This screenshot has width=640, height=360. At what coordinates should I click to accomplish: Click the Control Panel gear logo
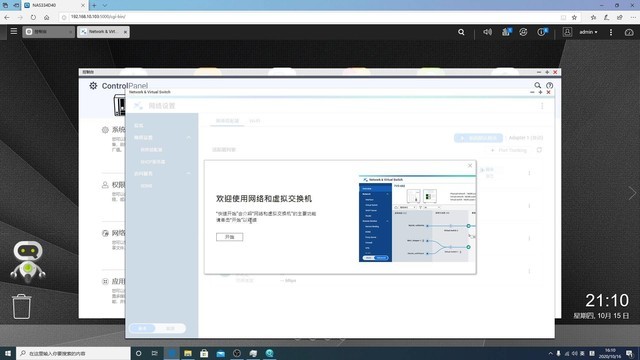tap(93, 86)
